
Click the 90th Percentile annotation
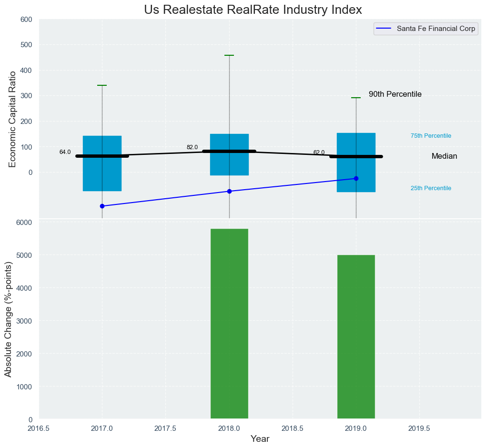[395, 94]
